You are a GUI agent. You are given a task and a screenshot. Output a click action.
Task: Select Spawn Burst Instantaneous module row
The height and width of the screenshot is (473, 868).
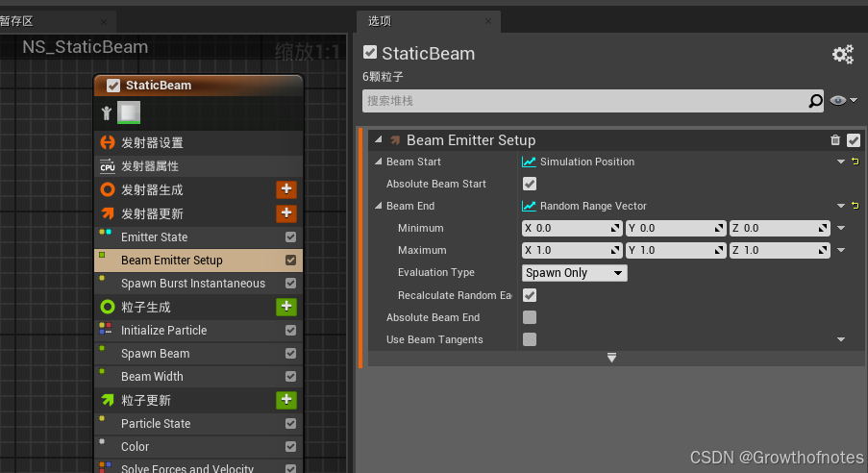pos(199,283)
